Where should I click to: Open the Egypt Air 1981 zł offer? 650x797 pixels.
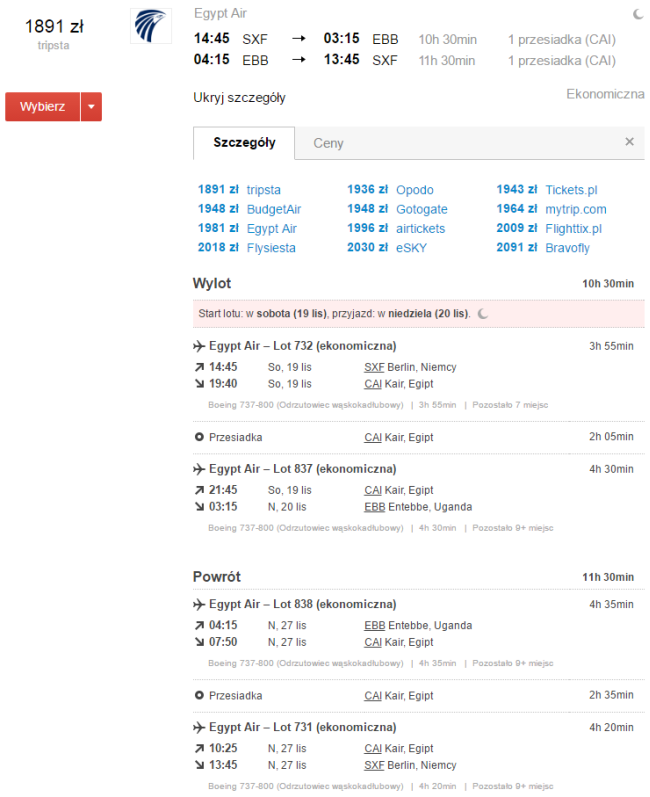click(247, 228)
